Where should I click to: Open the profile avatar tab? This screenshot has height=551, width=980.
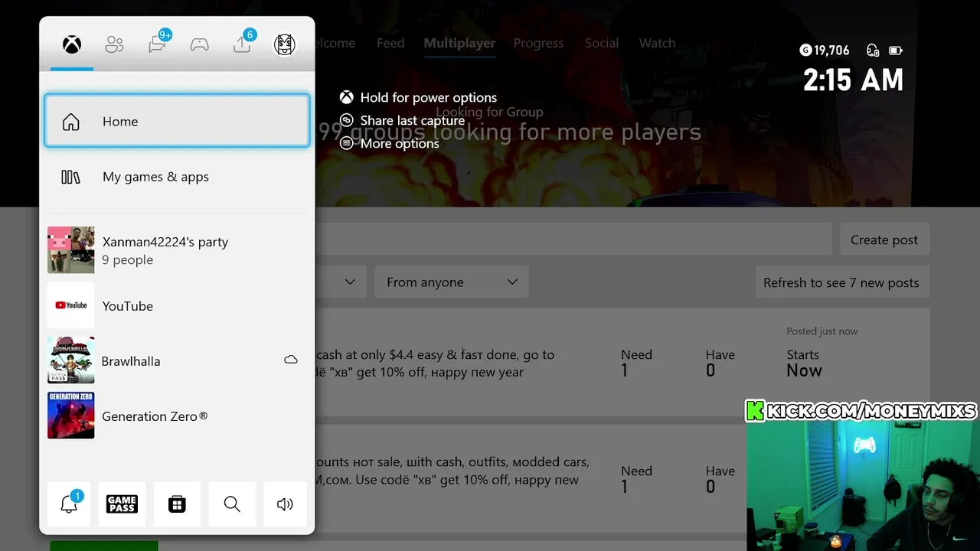[x=285, y=44]
